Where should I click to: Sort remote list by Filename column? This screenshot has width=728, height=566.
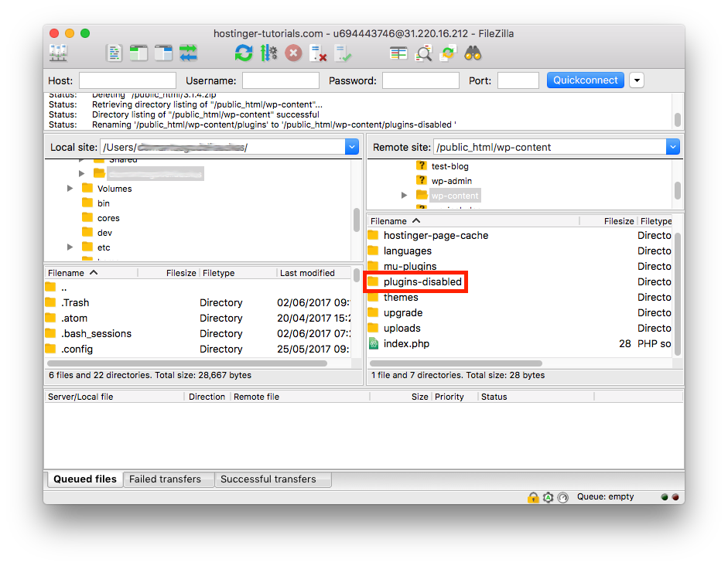point(473,221)
